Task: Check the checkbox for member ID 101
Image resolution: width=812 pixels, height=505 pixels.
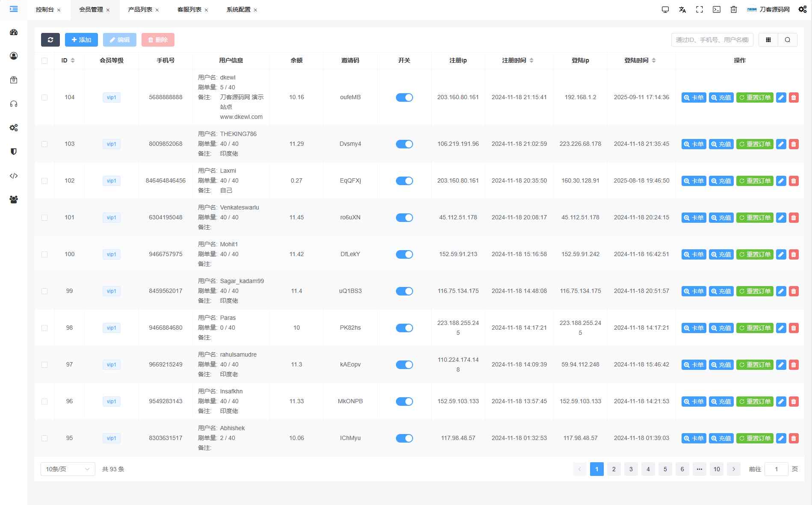Action: 44,217
